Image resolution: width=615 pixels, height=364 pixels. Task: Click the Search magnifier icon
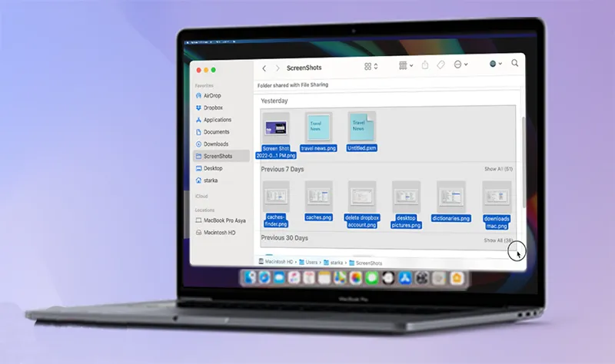[514, 63]
